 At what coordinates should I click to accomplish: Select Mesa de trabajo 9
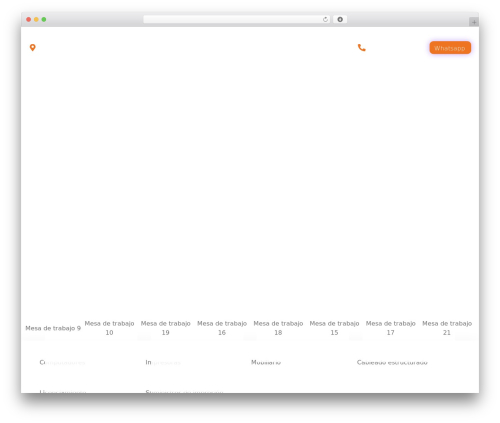click(x=53, y=328)
